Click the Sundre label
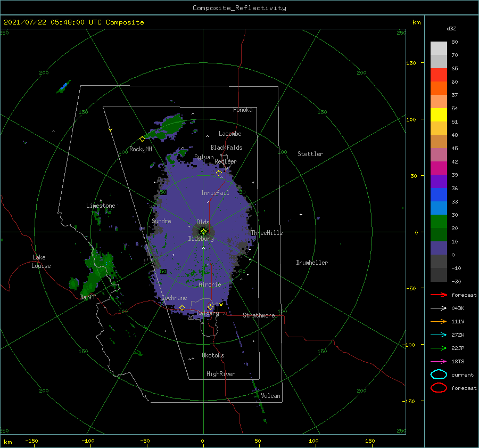479x448 pixels. tap(161, 221)
